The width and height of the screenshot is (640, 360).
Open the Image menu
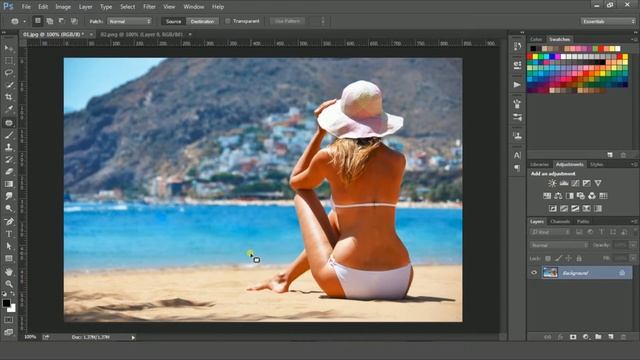point(63,7)
